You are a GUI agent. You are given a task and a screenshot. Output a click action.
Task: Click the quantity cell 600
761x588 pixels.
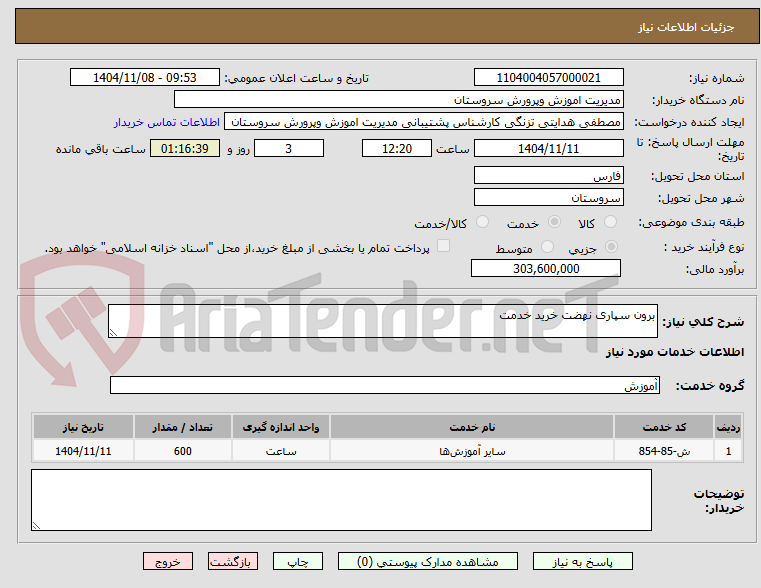tap(182, 451)
